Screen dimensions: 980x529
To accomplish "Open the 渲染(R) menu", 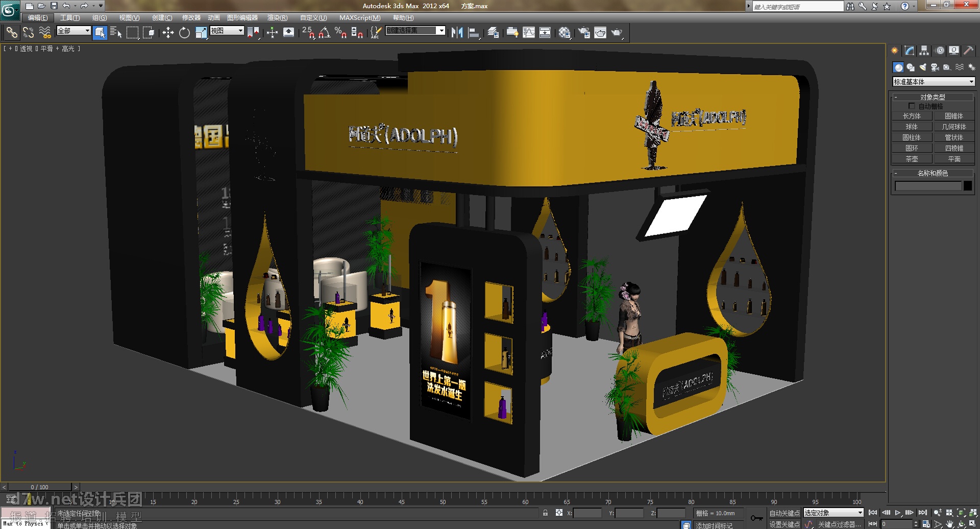I will pyautogui.click(x=277, y=18).
